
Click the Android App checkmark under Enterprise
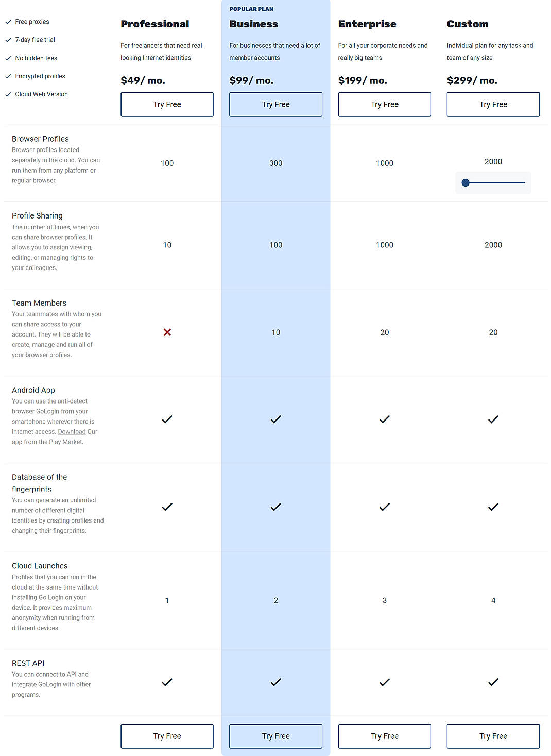click(384, 419)
